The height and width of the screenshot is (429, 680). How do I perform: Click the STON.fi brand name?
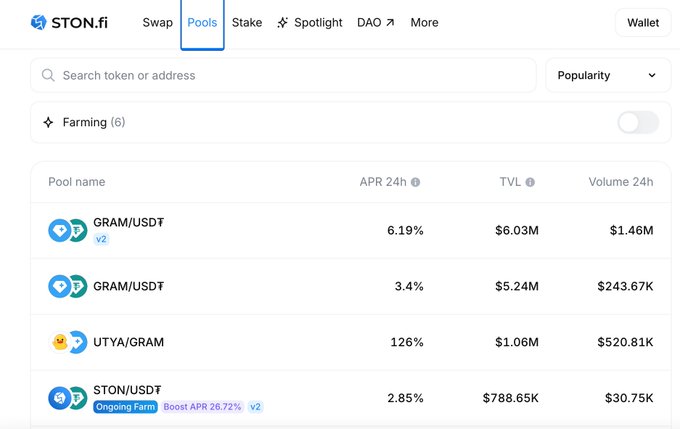pos(79,23)
